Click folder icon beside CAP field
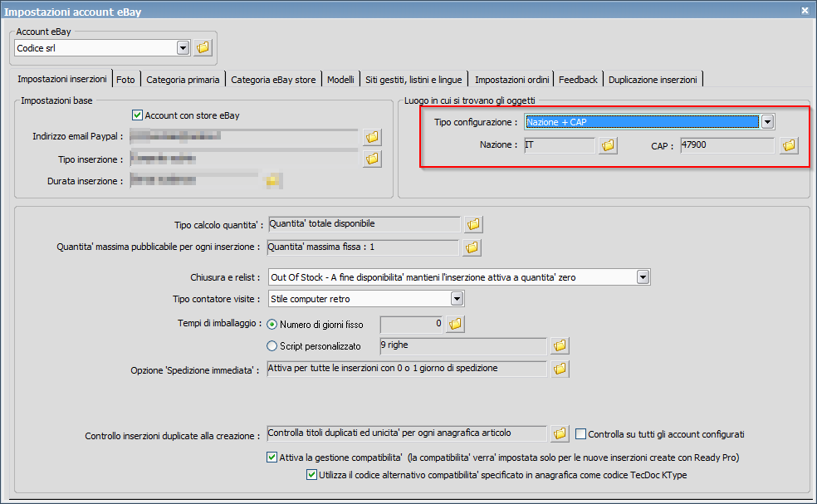This screenshot has height=504, width=817. point(790,145)
